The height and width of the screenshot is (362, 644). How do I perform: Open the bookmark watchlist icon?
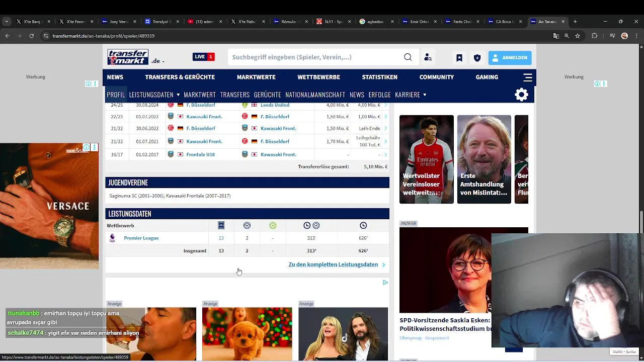(x=459, y=58)
